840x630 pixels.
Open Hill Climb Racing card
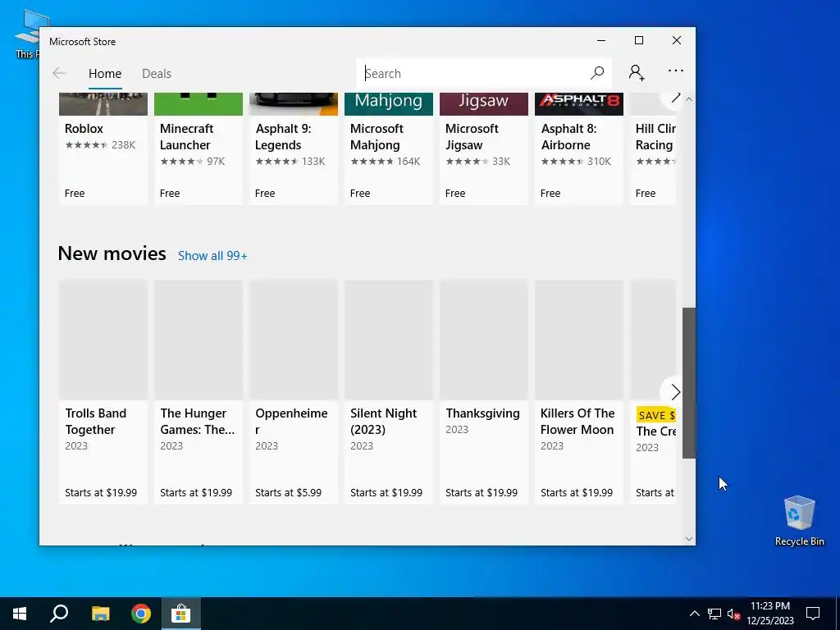point(653,149)
